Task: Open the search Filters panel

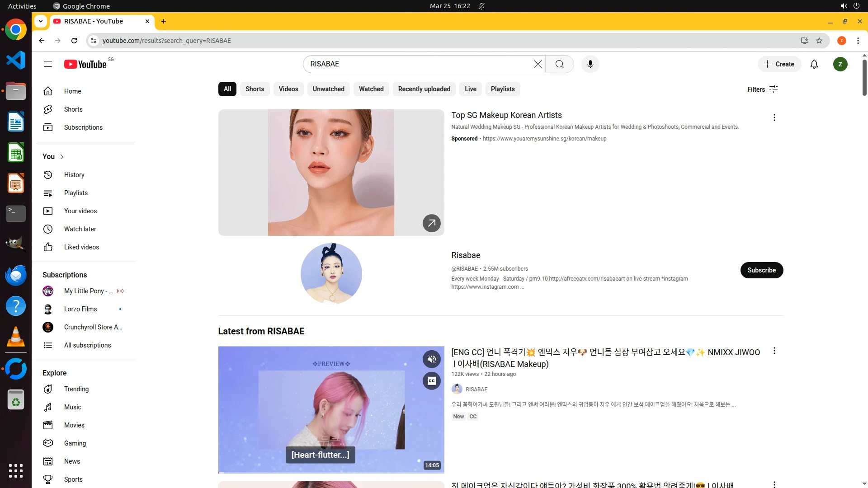Action: pos(762,89)
